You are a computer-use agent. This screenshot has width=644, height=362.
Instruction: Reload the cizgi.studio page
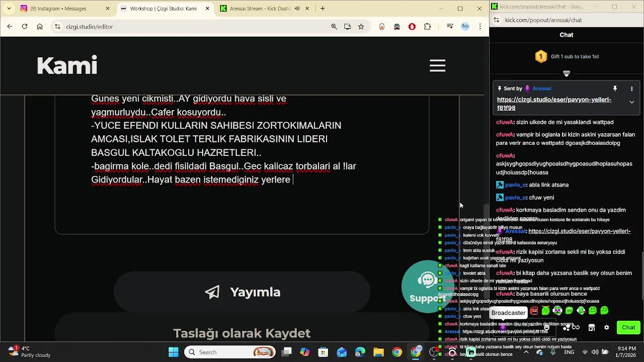point(25,27)
